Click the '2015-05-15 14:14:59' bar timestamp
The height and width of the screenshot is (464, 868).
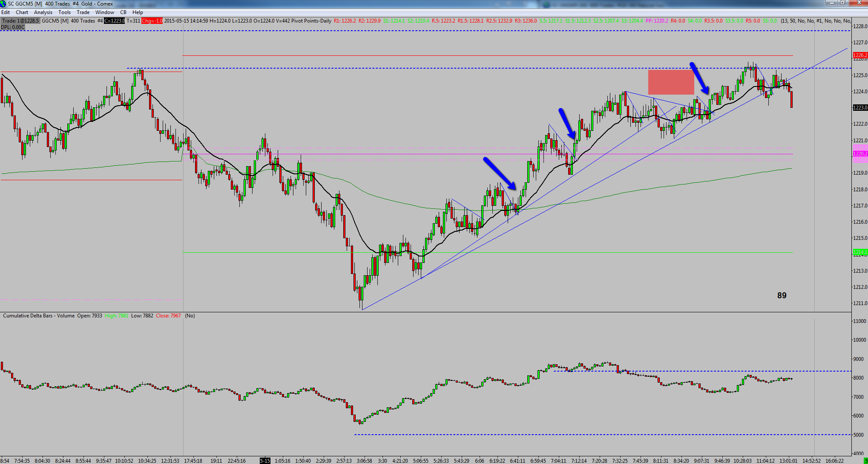tap(186, 21)
